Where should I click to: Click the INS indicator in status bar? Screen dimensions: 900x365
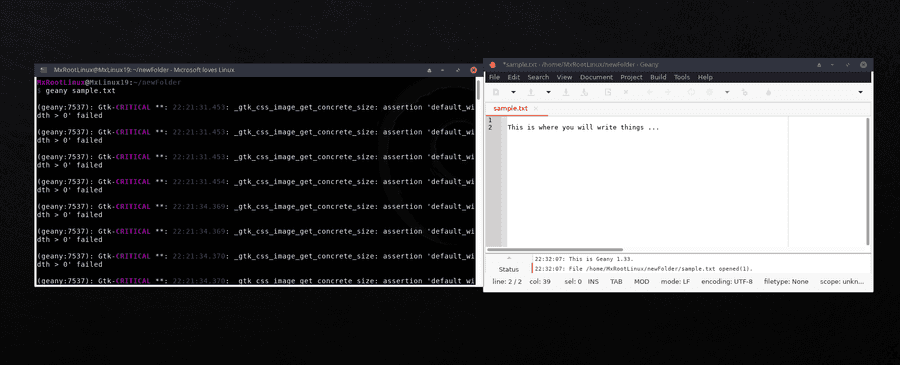pyautogui.click(x=593, y=282)
